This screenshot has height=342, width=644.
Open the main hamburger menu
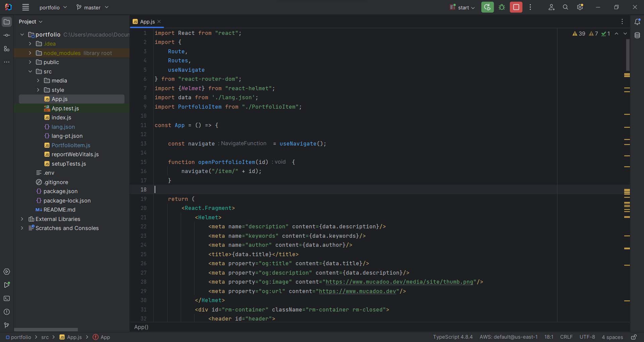pyautogui.click(x=25, y=7)
